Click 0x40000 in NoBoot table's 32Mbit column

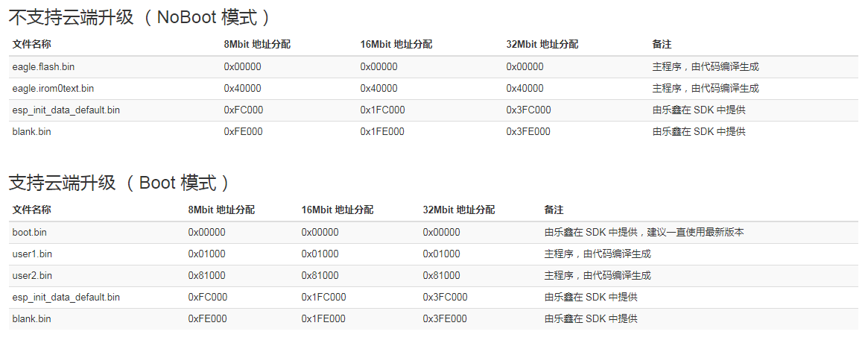(525, 89)
